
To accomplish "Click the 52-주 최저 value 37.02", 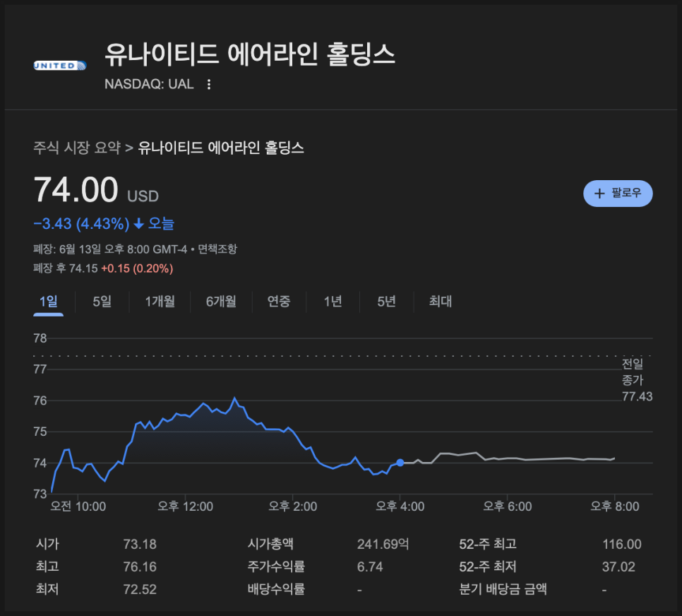I will pos(618,567).
